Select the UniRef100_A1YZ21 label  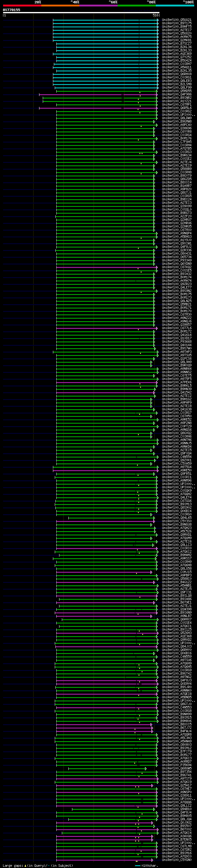click(x=177, y=101)
